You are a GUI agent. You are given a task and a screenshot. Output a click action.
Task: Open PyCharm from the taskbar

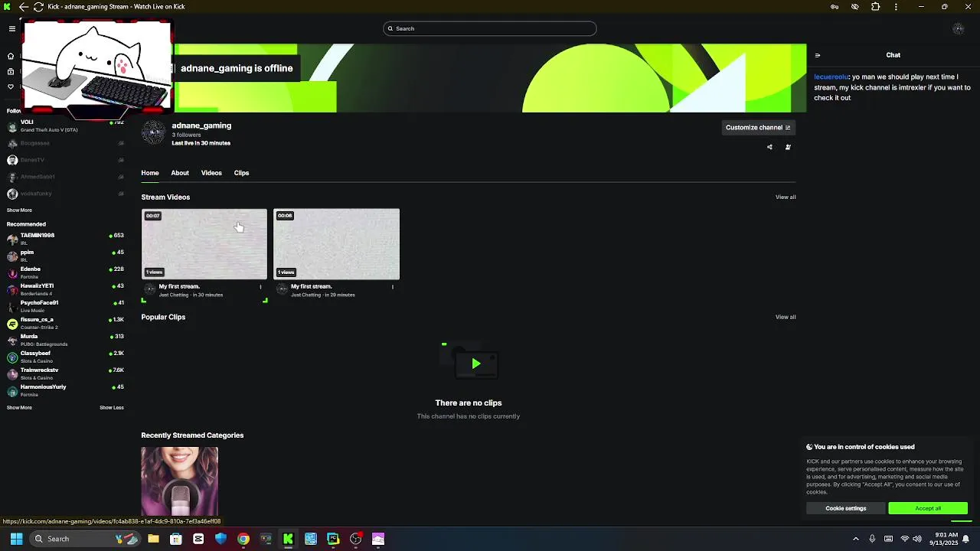tap(333, 539)
